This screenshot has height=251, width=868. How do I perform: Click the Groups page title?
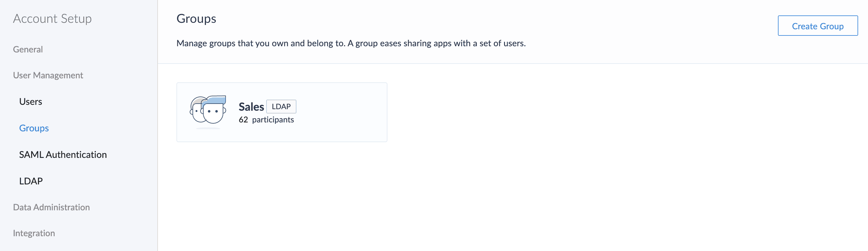click(196, 19)
